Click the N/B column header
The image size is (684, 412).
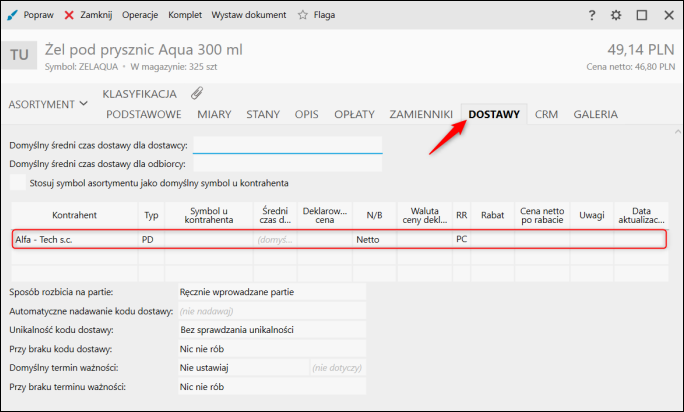click(374, 215)
